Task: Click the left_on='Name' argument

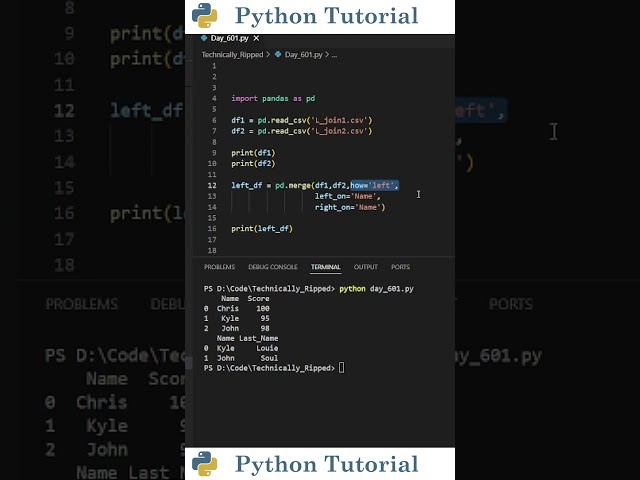Action: click(x=347, y=196)
